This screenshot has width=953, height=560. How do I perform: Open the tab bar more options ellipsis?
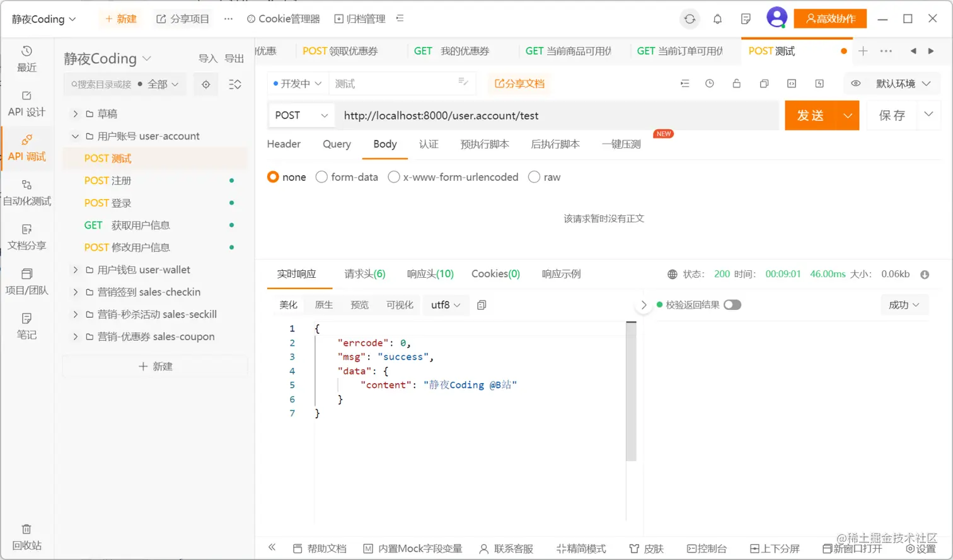(x=886, y=51)
